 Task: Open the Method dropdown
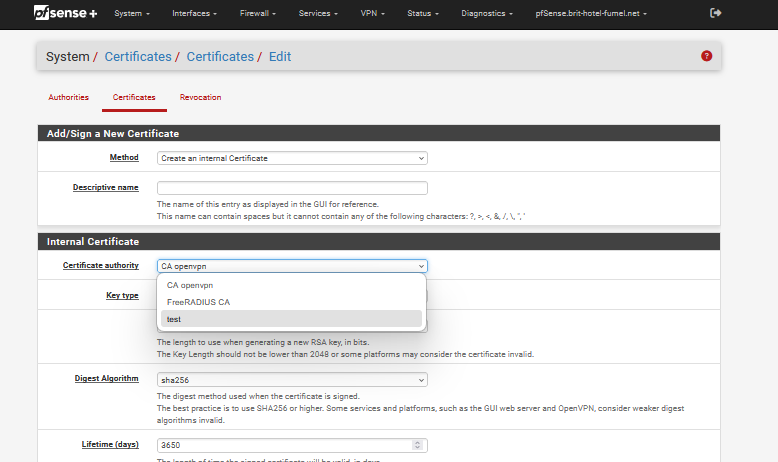pos(292,158)
